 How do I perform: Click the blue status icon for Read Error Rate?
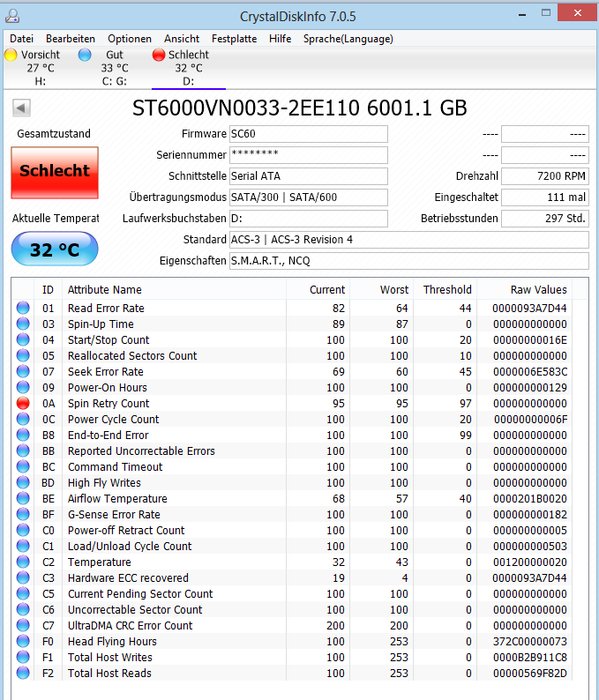pos(23,308)
